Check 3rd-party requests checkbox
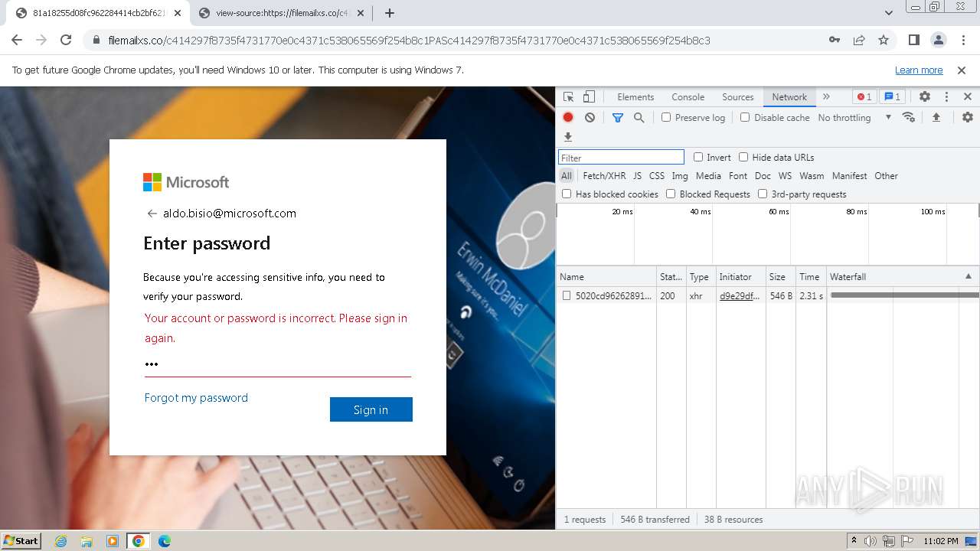Screen dimensions: 980x551 pyautogui.click(x=763, y=194)
